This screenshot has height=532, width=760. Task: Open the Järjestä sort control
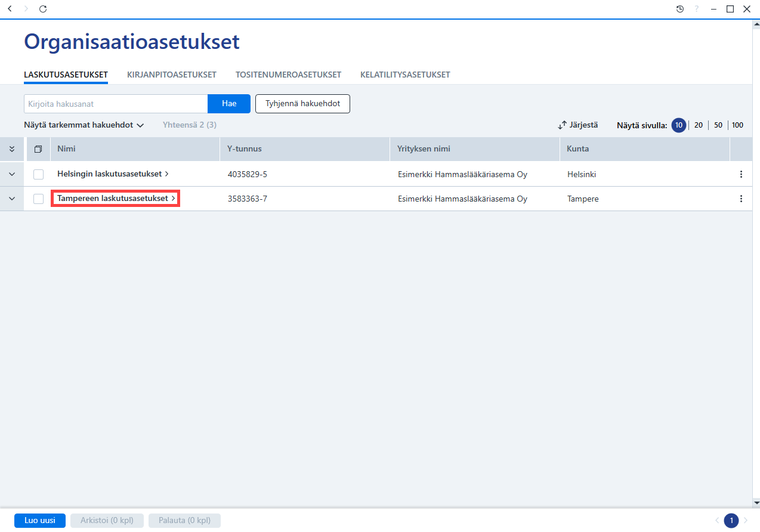click(577, 125)
